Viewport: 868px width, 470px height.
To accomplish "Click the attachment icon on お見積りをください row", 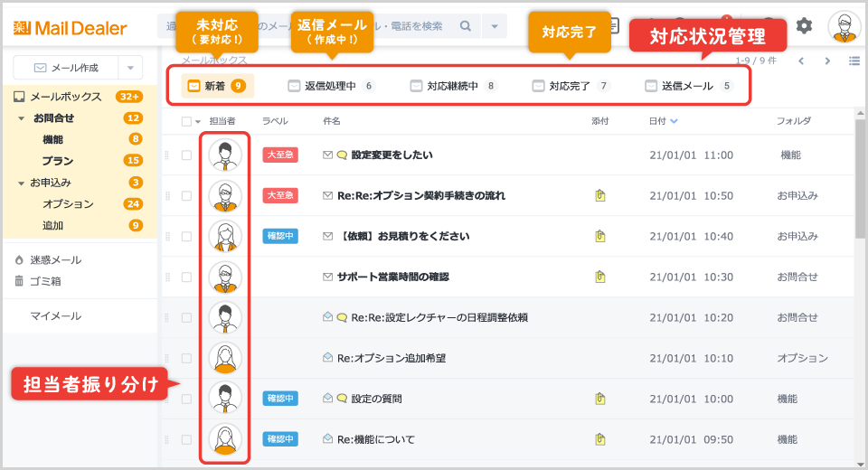I will coord(599,236).
